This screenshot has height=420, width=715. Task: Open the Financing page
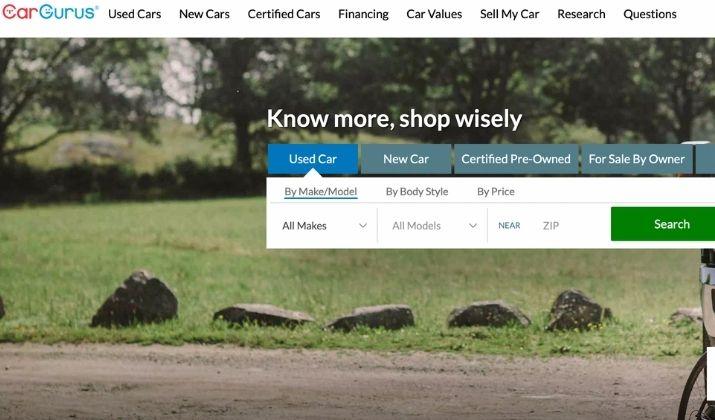363,15
